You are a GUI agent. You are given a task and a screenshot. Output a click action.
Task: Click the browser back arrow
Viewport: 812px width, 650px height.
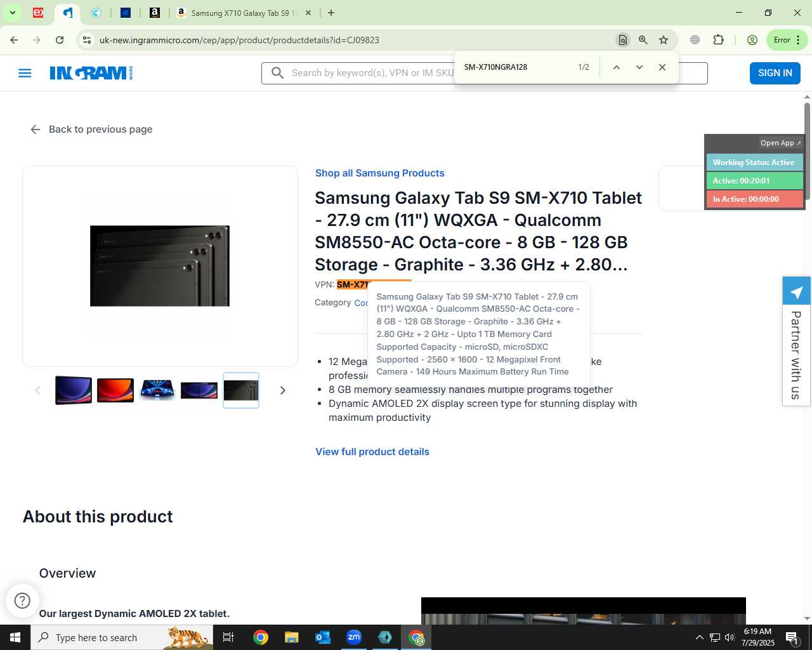(14, 40)
